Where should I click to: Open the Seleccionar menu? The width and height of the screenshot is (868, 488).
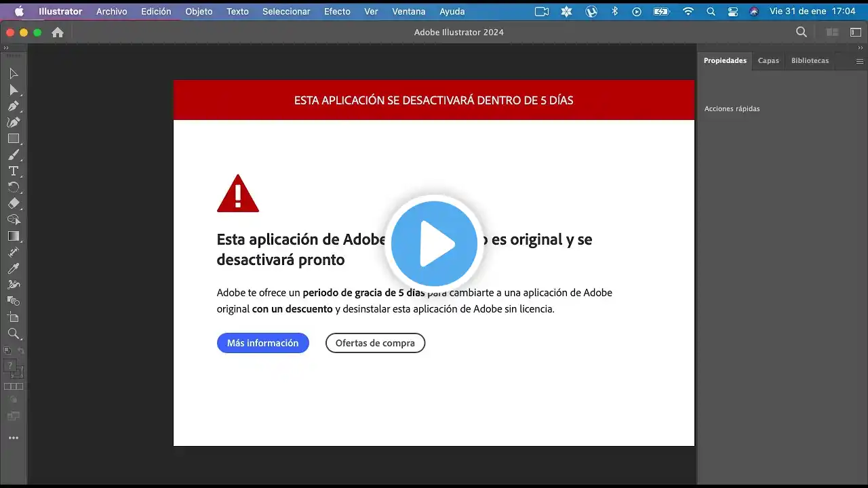click(x=286, y=12)
